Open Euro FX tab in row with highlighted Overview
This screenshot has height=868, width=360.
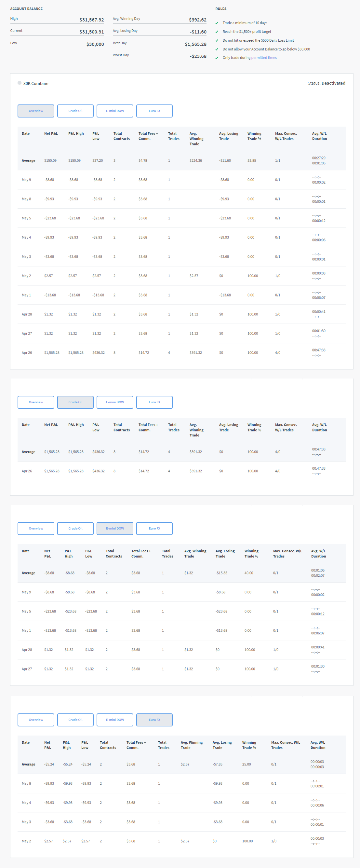point(154,111)
